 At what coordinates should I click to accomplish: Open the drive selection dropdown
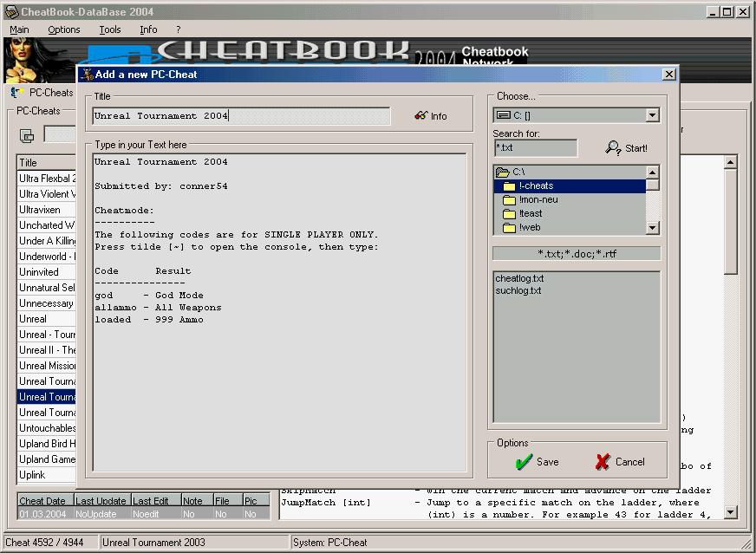point(652,115)
